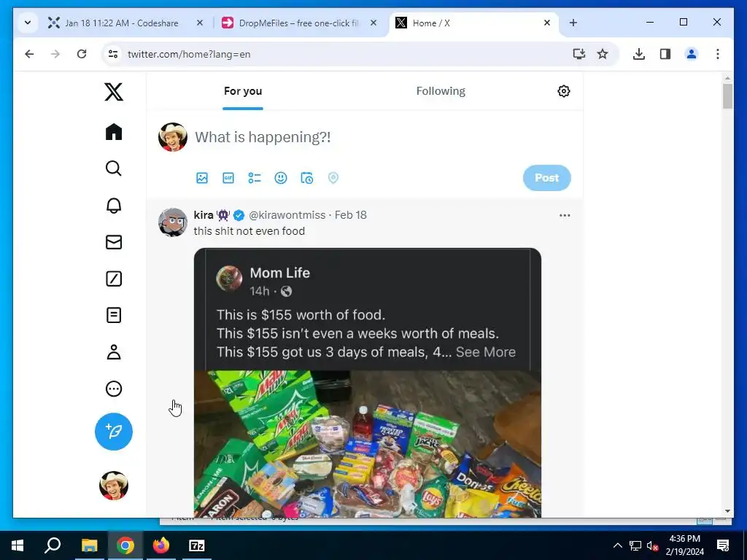The image size is (747, 560).
Task: Open 7-Zip from taskbar
Action: pyautogui.click(x=197, y=545)
